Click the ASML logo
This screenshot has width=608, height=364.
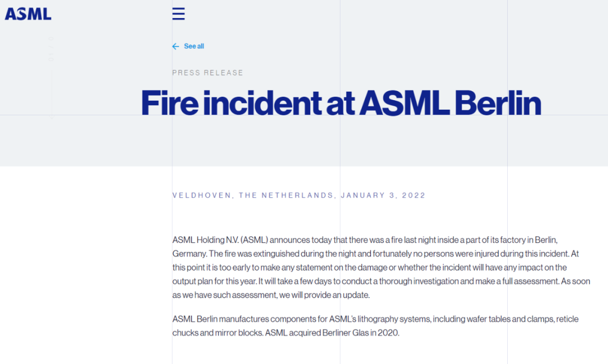coord(28,14)
